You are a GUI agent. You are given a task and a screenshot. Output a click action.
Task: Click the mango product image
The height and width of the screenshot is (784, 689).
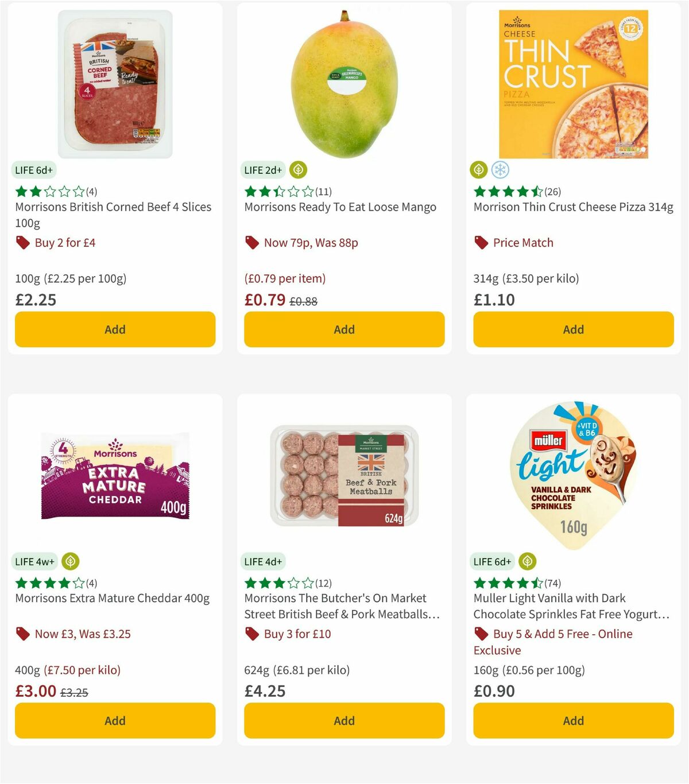coord(344,80)
